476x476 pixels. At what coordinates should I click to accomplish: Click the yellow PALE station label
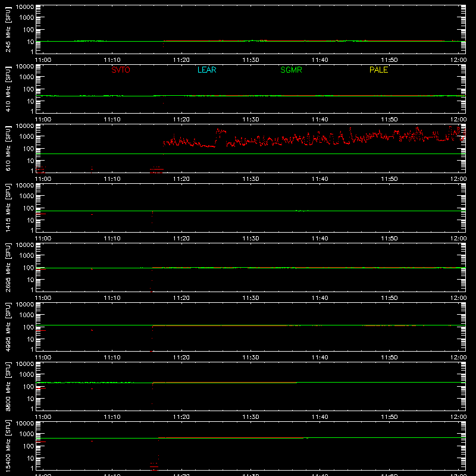378,70
